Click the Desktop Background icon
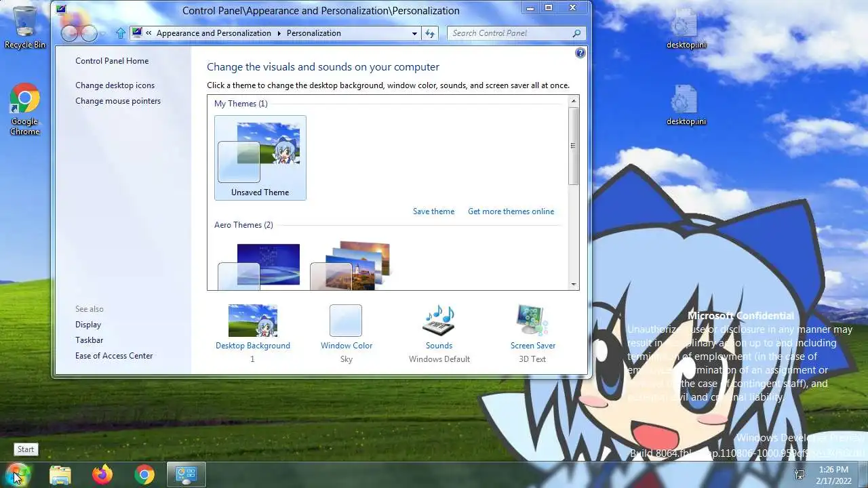Image resolution: width=868 pixels, height=488 pixels. coord(252,321)
